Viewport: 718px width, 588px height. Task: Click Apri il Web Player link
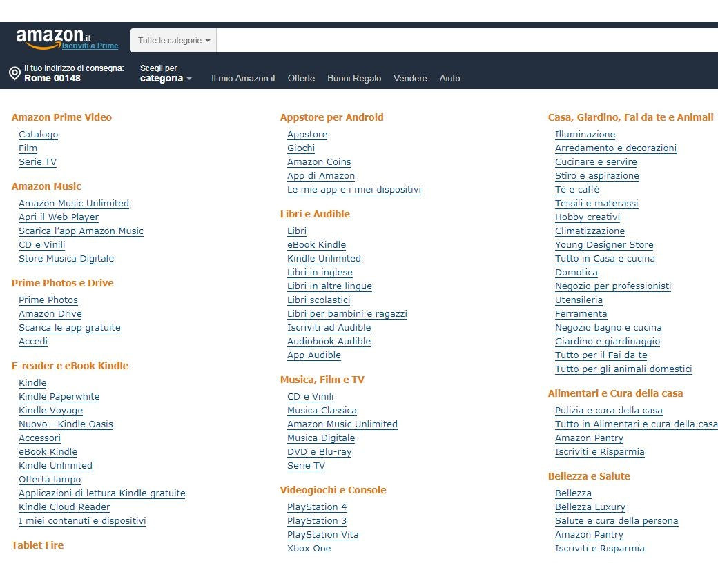59,217
